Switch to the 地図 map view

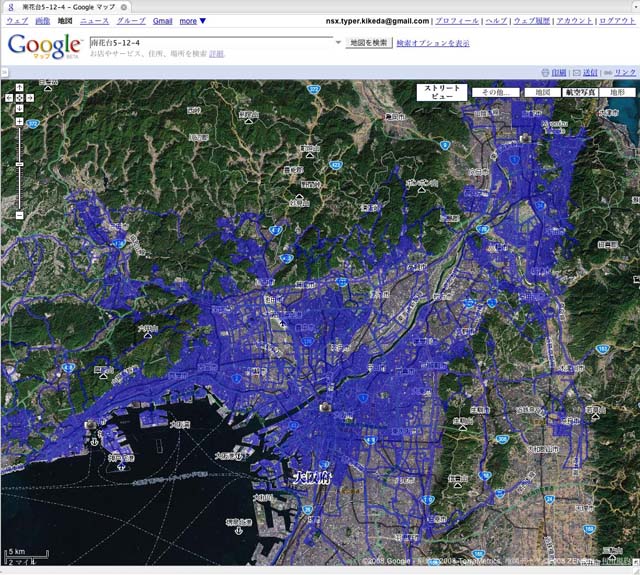(542, 93)
